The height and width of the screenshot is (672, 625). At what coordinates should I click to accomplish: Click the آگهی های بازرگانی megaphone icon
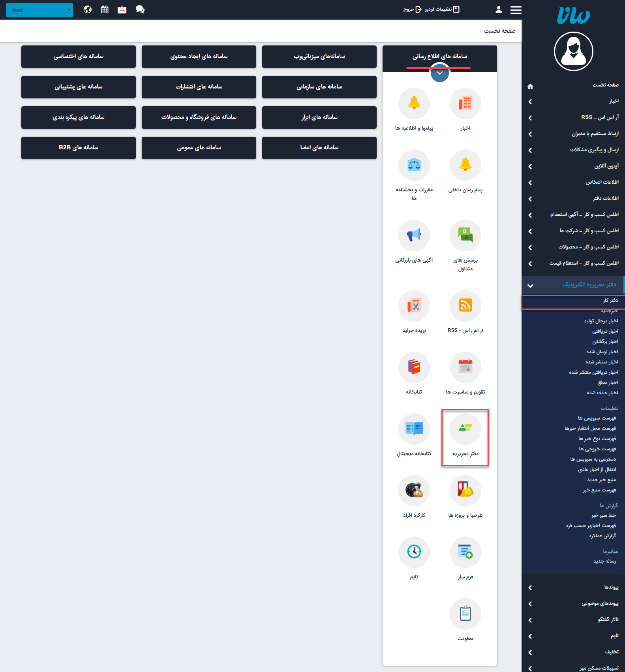[414, 235]
